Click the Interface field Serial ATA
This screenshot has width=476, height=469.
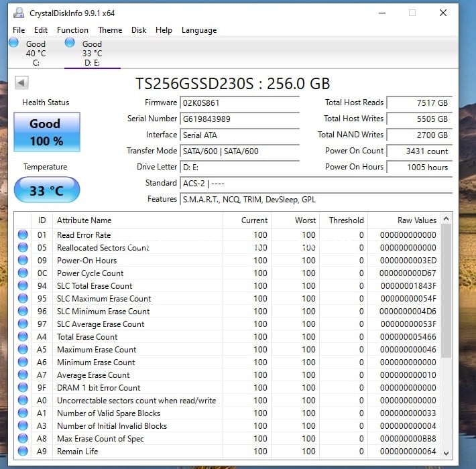click(x=239, y=135)
